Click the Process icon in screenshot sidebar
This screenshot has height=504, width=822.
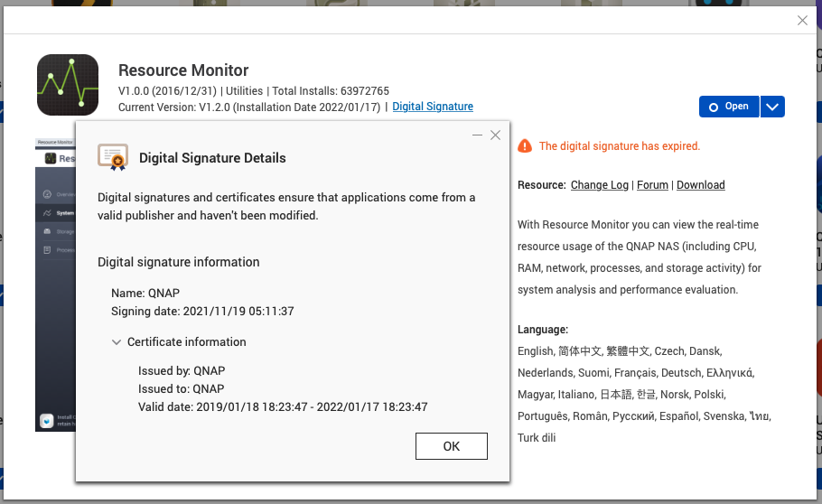46,250
